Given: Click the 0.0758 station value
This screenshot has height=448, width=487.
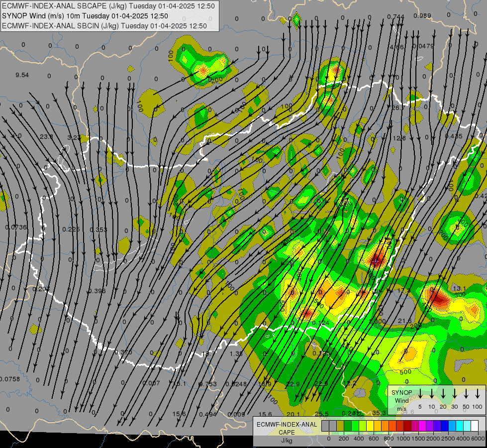Looking at the screenshot, I should (x=9, y=379).
